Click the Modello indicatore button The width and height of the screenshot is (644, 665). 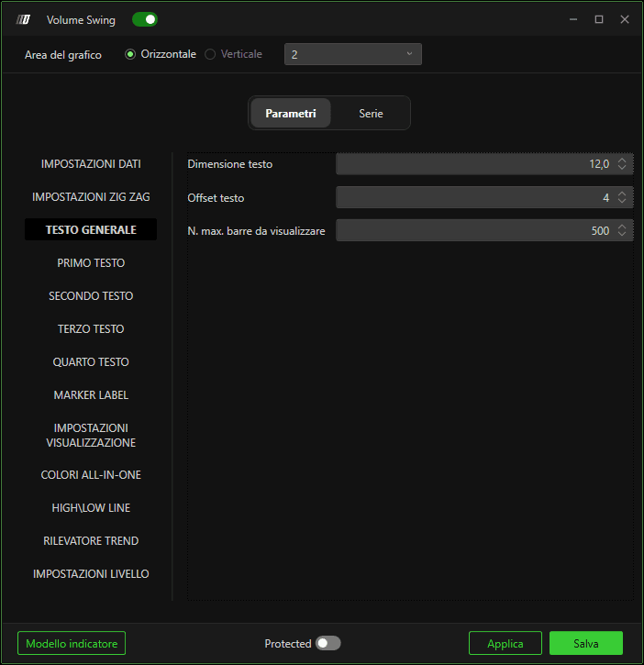click(x=72, y=643)
